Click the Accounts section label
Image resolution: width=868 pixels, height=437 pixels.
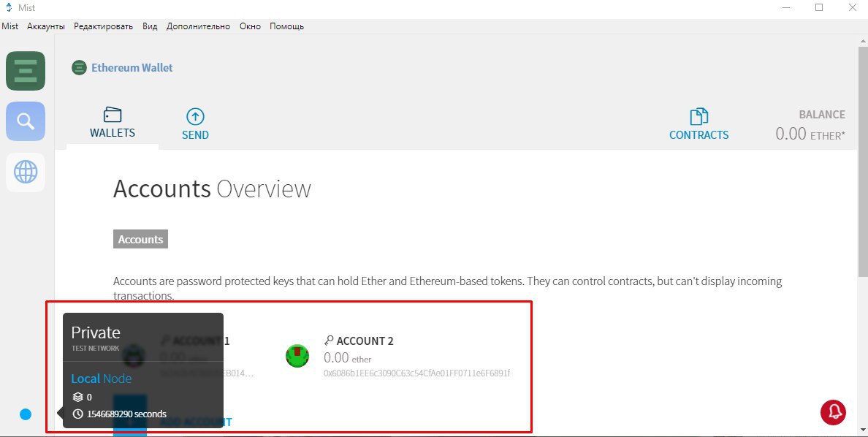(140, 239)
